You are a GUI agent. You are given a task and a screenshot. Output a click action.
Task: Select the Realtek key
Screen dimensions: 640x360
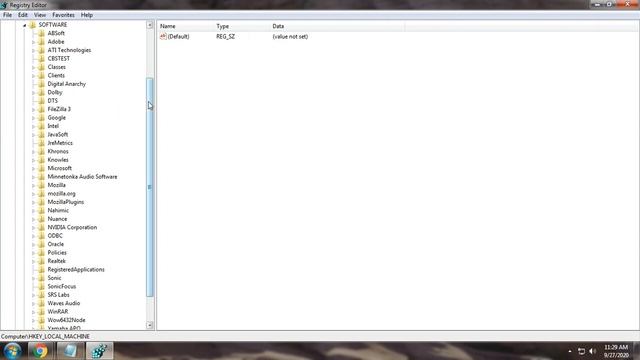click(x=56, y=261)
